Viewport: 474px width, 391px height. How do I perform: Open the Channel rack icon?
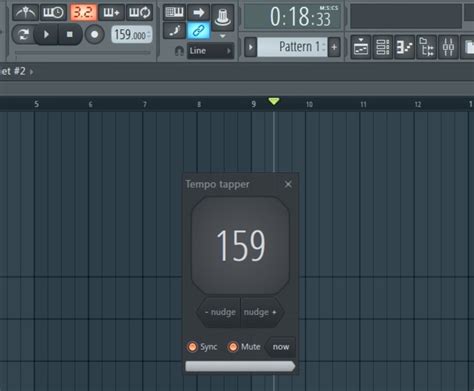382,47
